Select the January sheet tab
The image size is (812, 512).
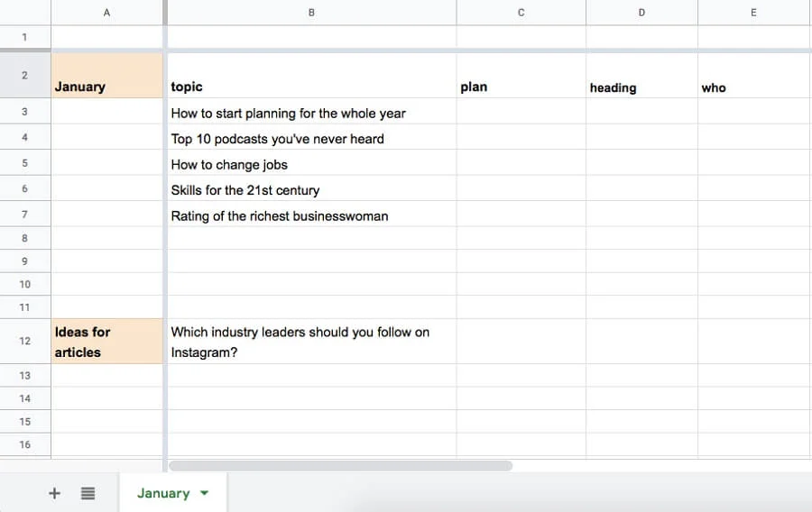coord(163,493)
